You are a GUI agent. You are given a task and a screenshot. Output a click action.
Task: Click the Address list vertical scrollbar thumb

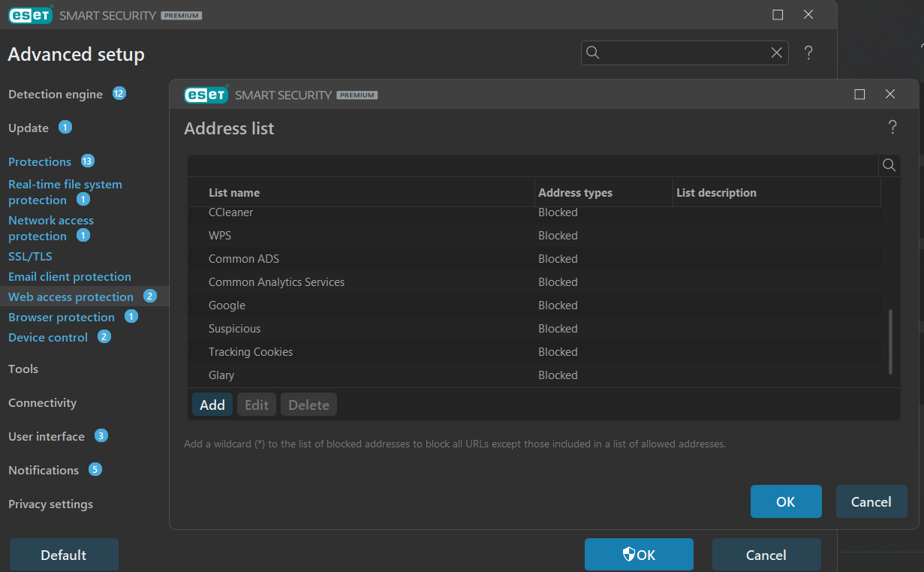coord(890,342)
